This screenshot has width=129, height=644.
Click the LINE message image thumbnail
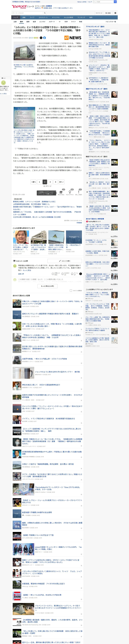click(x=24, y=118)
